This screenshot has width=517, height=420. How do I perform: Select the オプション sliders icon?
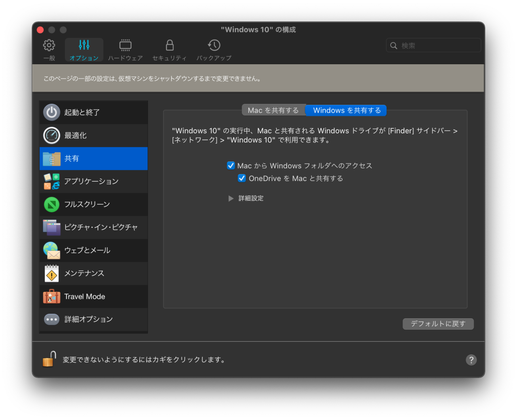pos(84,45)
